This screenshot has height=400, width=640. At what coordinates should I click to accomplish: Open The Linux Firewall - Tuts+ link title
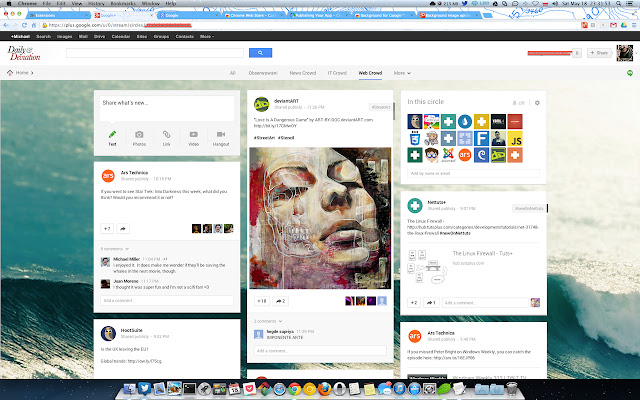pyautogui.click(x=482, y=253)
